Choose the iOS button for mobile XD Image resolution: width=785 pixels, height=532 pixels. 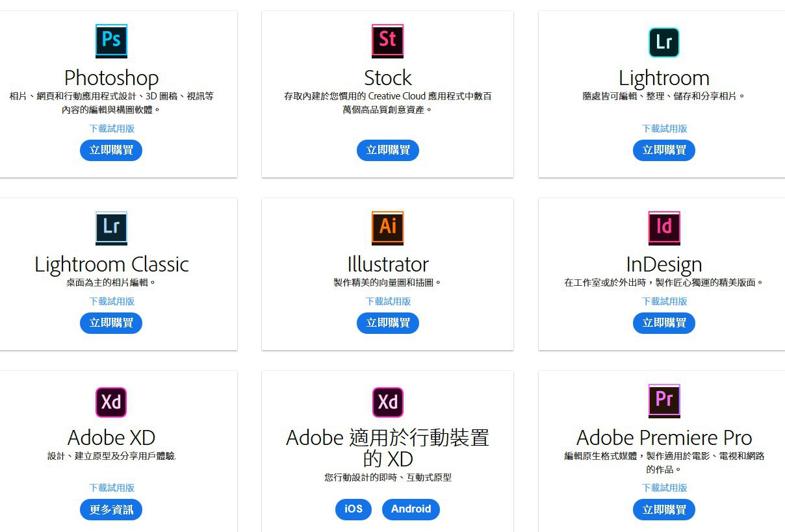[354, 509]
